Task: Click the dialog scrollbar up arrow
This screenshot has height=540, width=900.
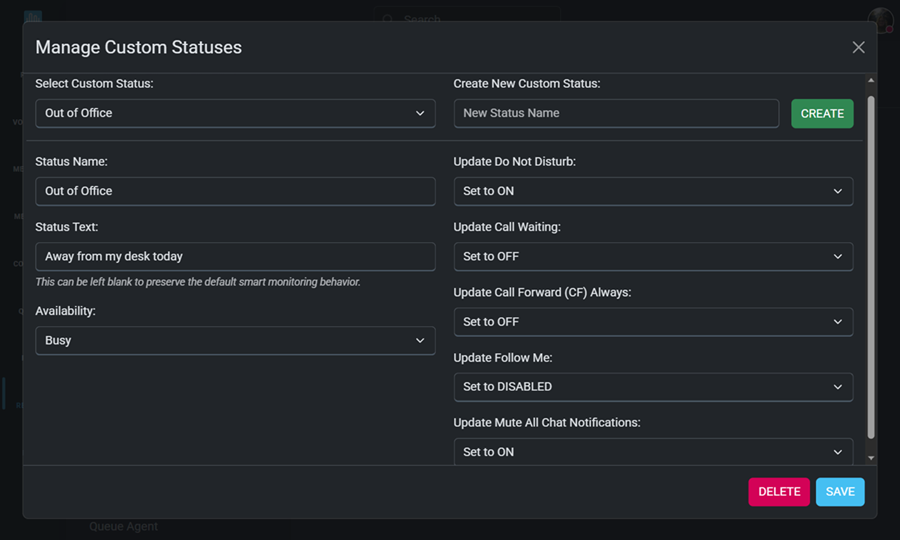Action: 871,80
